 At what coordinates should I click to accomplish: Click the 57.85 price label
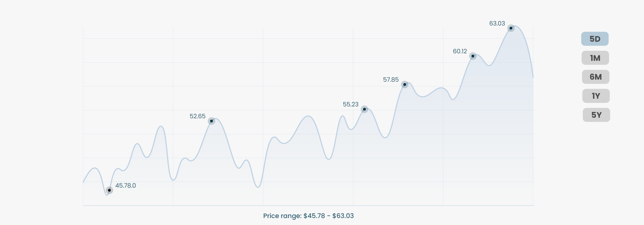(391, 80)
